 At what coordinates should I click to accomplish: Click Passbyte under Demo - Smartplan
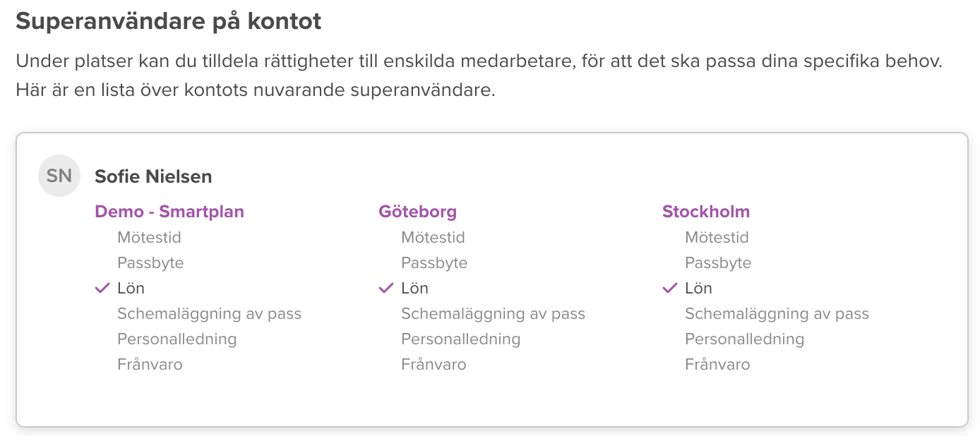[150, 263]
